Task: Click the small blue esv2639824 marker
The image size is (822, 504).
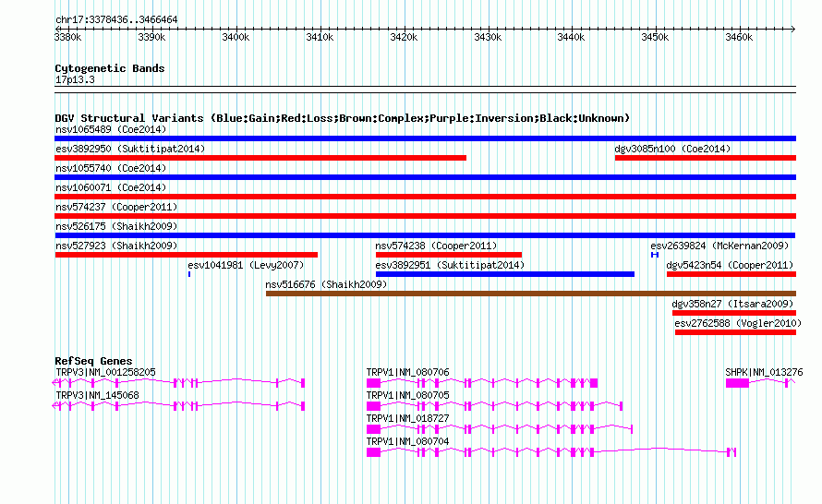Action: pyautogui.click(x=655, y=255)
